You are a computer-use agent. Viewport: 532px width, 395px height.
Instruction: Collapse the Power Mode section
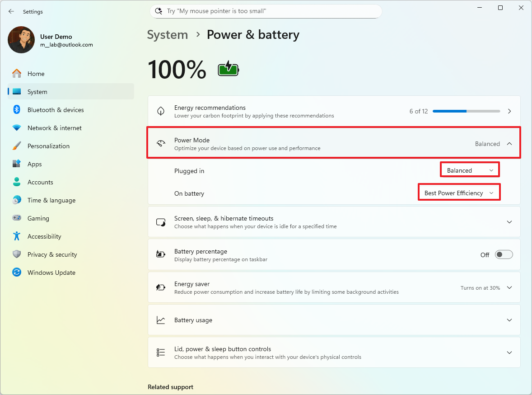click(509, 143)
